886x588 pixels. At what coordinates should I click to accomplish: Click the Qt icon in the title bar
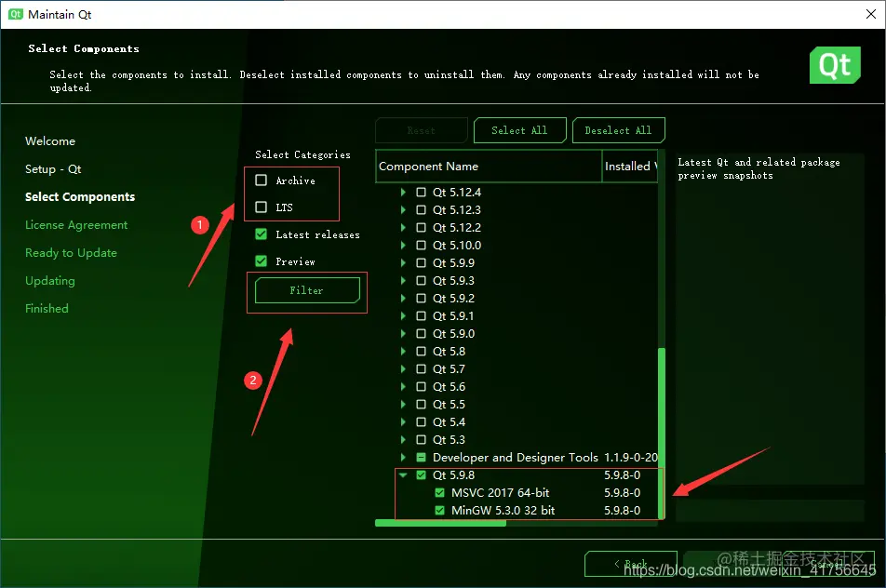pyautogui.click(x=15, y=14)
